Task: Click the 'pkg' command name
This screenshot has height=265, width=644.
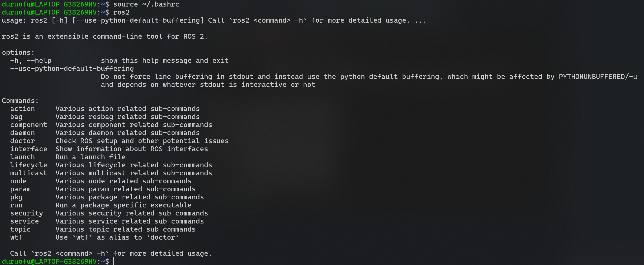Action: point(16,197)
